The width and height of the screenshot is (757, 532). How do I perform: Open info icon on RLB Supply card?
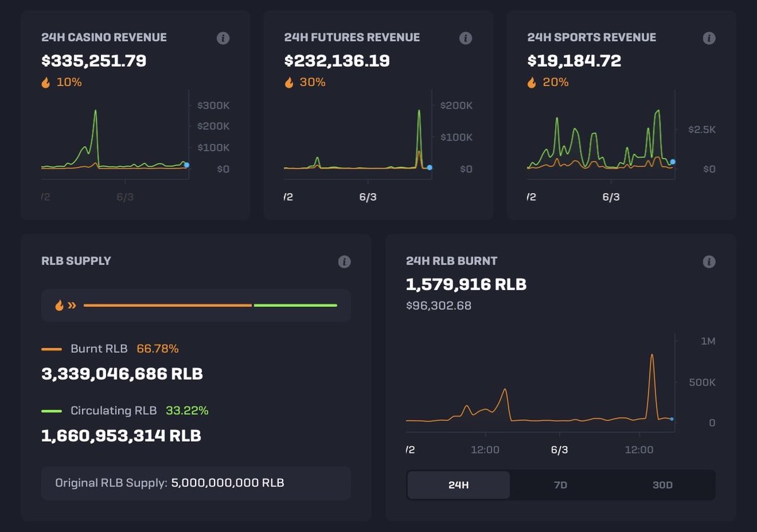pyautogui.click(x=344, y=261)
